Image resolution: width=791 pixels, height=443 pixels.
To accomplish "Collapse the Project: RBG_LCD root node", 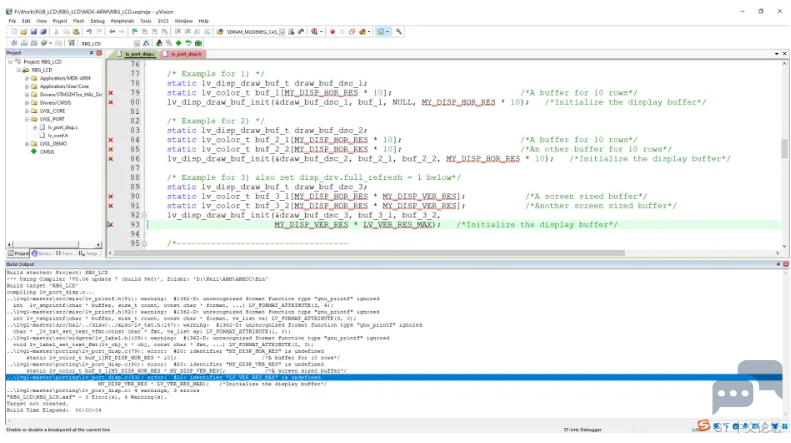I will coord(11,62).
